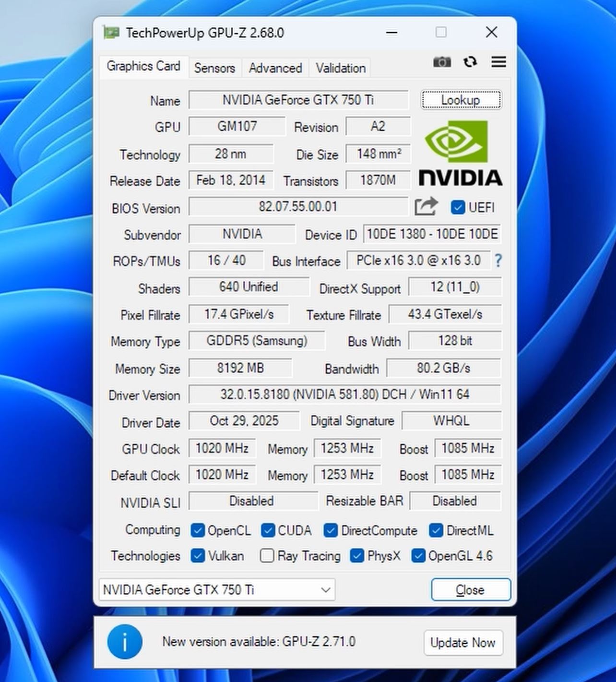Click the Bus Interface question mark icon
The image size is (616, 682).
[x=498, y=261]
